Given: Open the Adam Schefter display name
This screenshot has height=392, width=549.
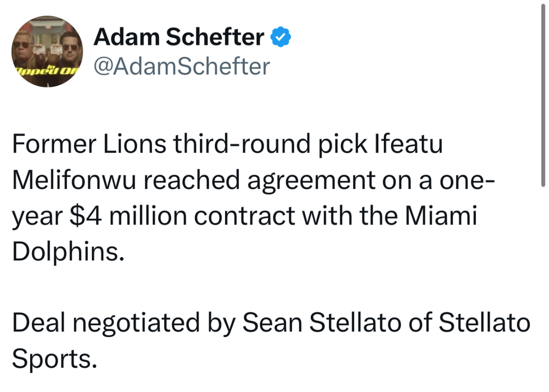Looking at the screenshot, I should coord(179,37).
